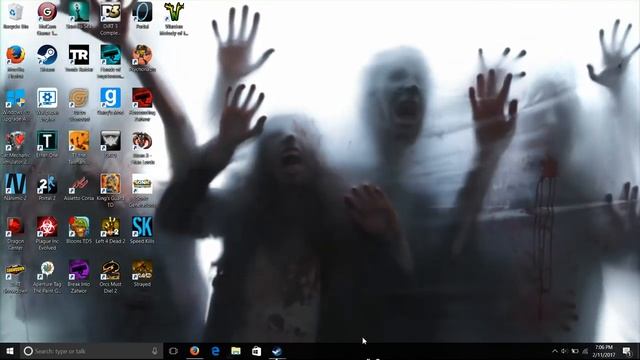Switch to Steam in the taskbar
Viewport: 640px width, 360px height.
[277, 351]
